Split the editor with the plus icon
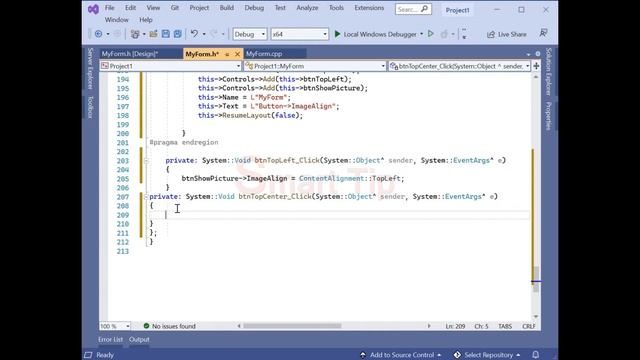Image resolution: width=640 pixels, height=360 pixels. click(536, 66)
